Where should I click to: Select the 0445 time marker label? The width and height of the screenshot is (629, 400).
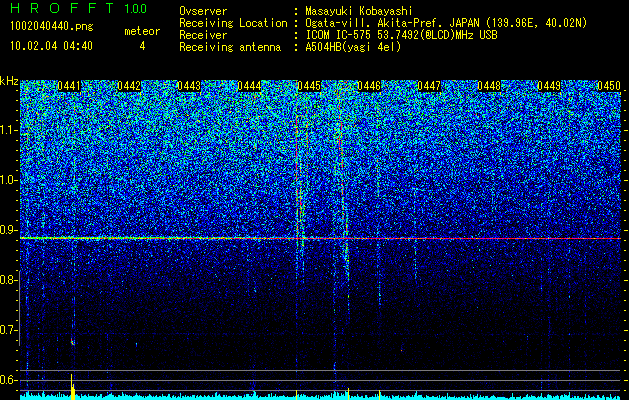[x=309, y=86]
